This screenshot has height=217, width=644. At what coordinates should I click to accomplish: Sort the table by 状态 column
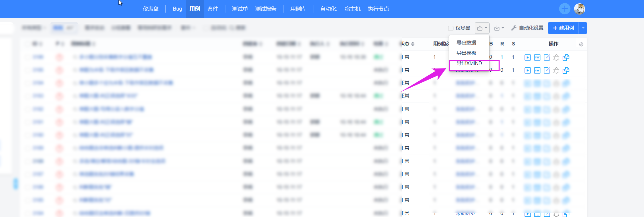pos(408,44)
